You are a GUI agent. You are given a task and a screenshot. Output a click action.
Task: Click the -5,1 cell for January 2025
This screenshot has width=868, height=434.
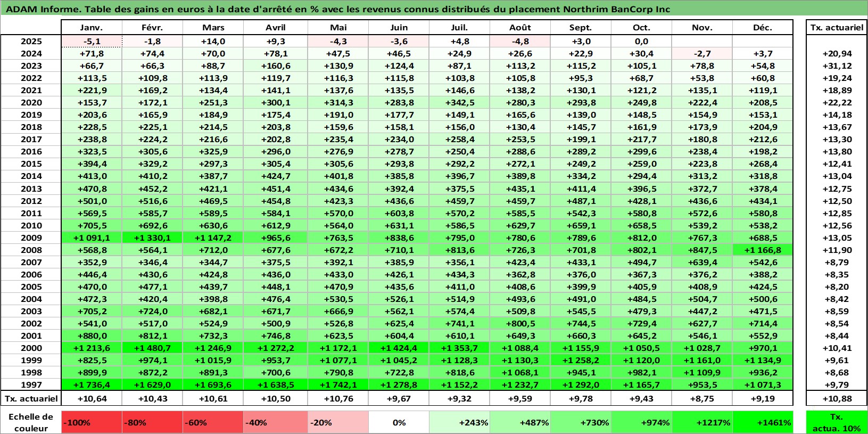92,41
